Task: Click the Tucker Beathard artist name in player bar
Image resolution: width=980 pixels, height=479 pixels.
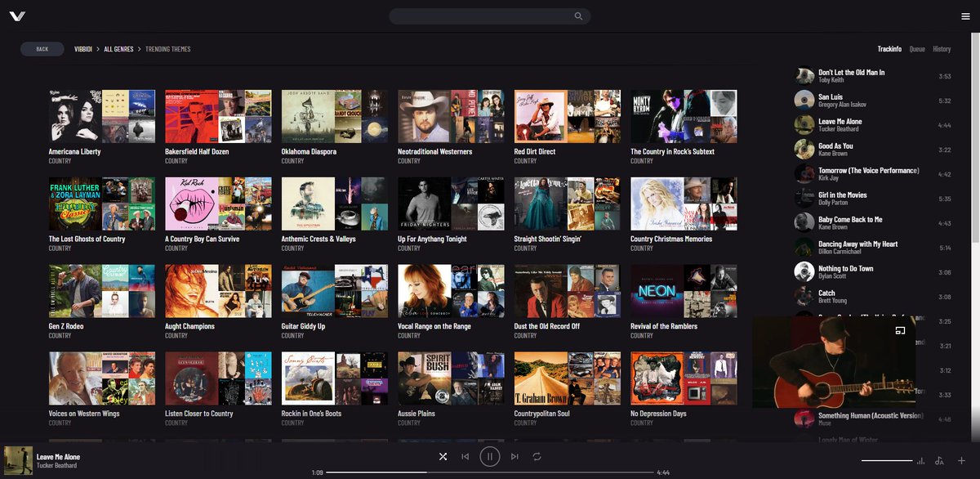Action: click(56, 466)
